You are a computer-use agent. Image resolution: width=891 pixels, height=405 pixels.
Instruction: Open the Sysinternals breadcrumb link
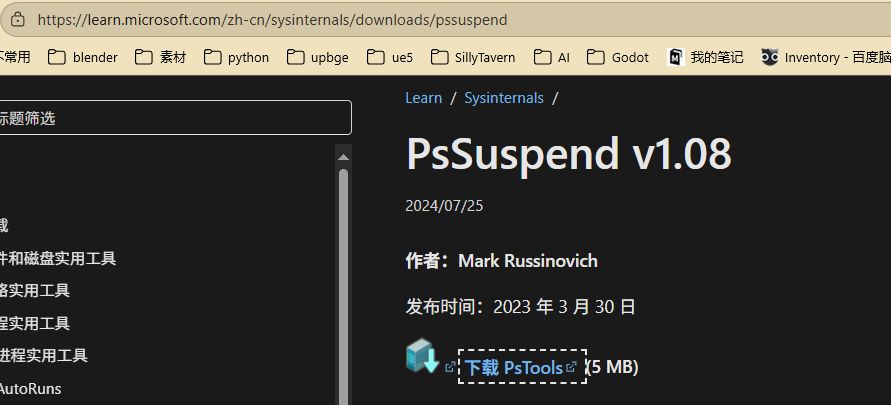point(504,98)
